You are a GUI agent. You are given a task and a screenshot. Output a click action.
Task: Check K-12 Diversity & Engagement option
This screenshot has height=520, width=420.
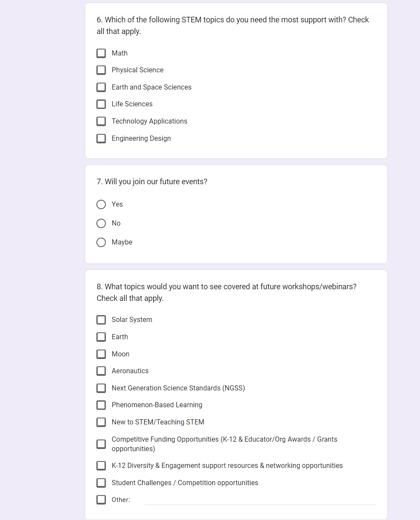(101, 466)
